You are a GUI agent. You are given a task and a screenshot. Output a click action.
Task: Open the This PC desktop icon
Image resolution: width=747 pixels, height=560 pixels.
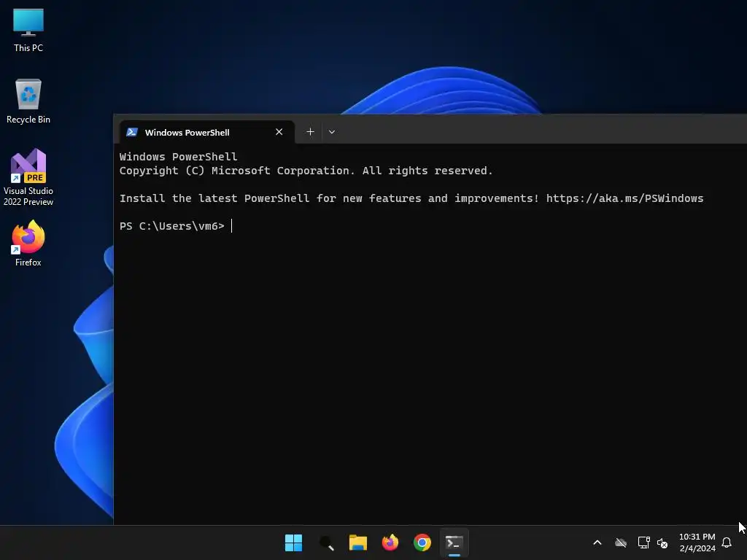pyautogui.click(x=28, y=31)
